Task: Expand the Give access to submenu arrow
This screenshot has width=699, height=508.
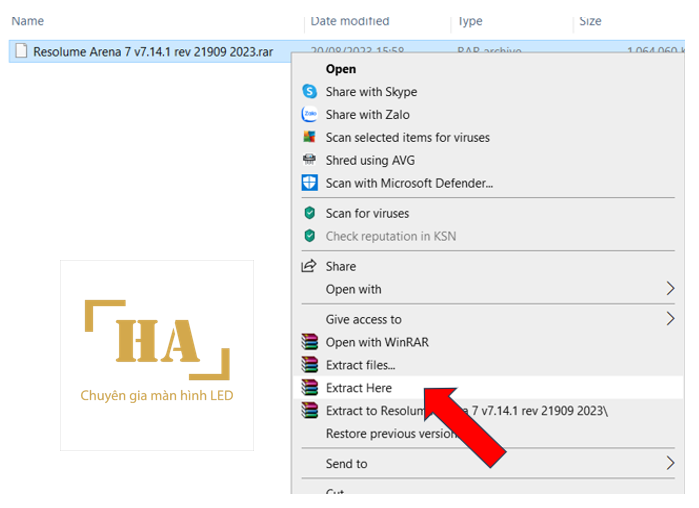Action: (x=670, y=319)
